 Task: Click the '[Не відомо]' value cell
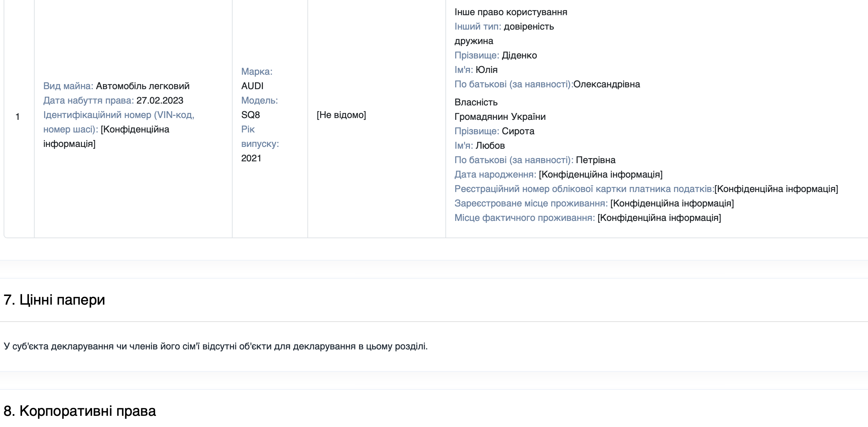pyautogui.click(x=341, y=115)
